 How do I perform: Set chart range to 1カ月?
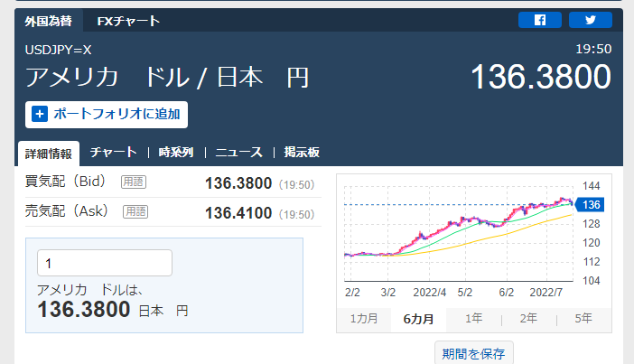[x=363, y=319]
